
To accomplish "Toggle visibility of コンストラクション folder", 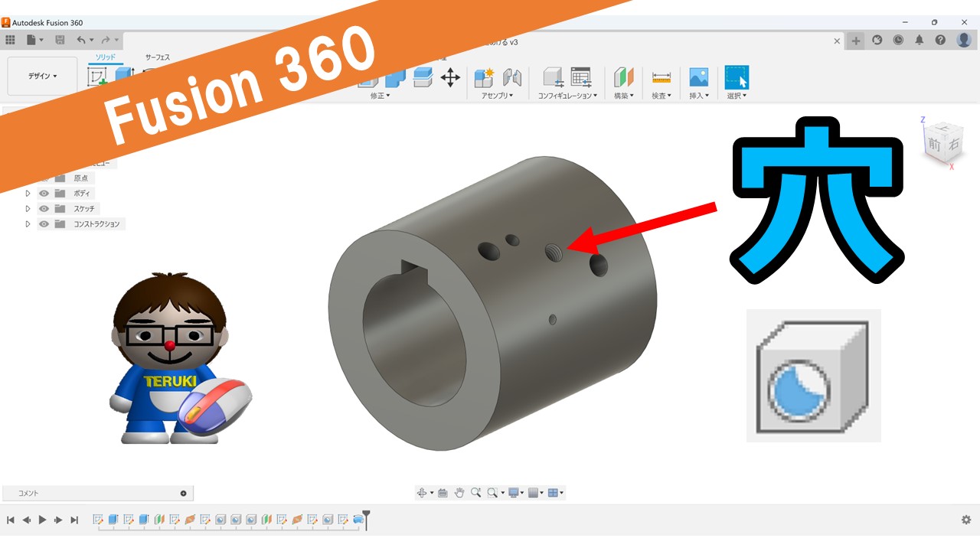I will (x=44, y=223).
